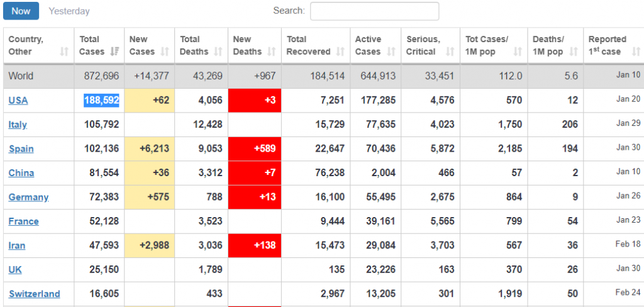644x307 pixels.
Task: Switch to the Yesterday tab
Action: pos(69,11)
